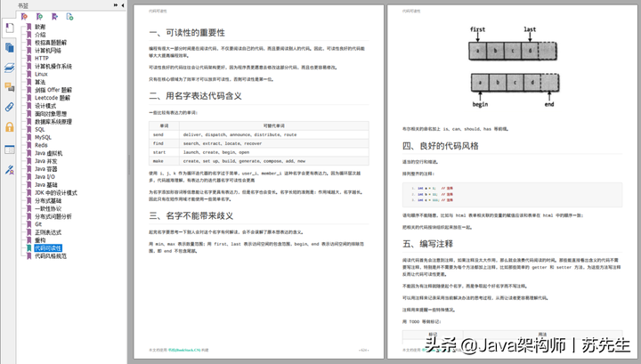
Task: Click the 'deliver, dispatch, announce, distribute, route' cell
Action: point(274,134)
